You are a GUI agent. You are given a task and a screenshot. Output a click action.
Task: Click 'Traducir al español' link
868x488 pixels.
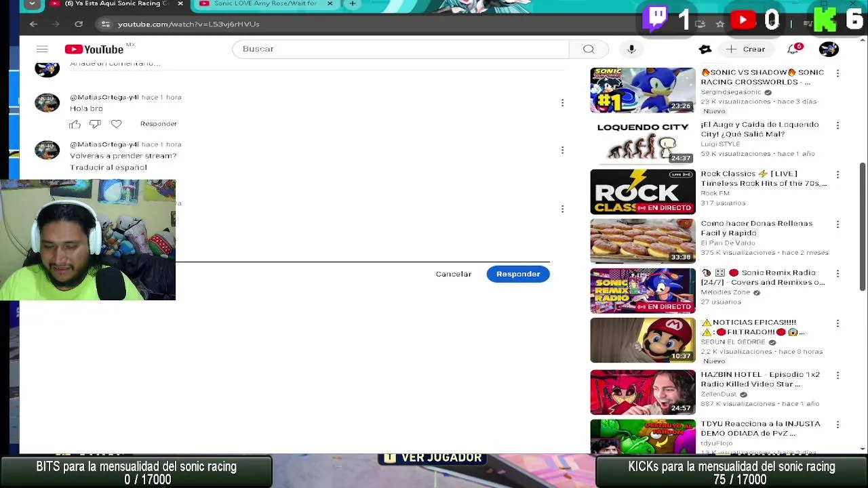(108, 167)
